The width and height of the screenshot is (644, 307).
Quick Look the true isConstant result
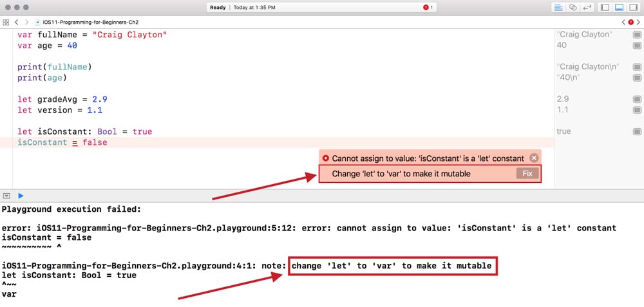(x=637, y=131)
